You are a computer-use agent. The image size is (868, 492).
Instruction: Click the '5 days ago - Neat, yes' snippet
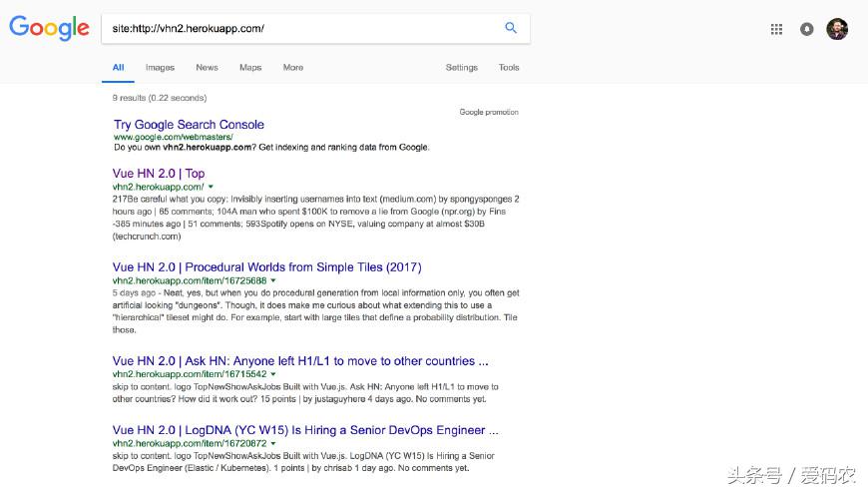coord(315,311)
